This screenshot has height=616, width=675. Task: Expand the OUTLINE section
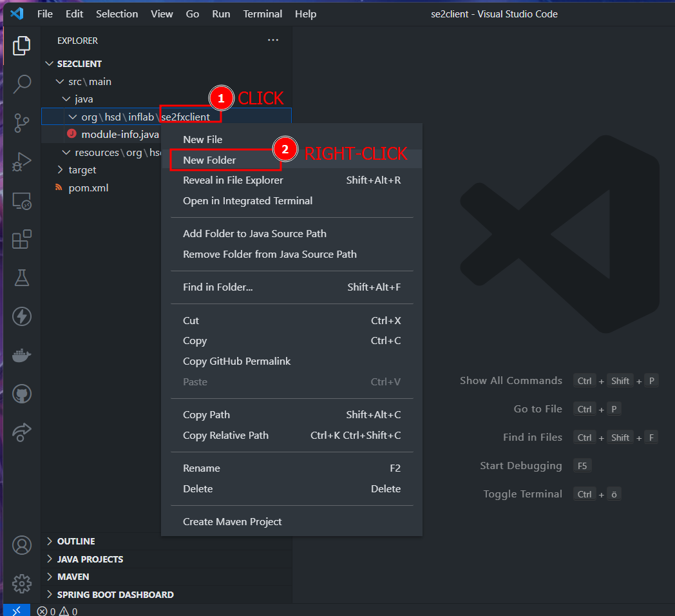[49, 541]
